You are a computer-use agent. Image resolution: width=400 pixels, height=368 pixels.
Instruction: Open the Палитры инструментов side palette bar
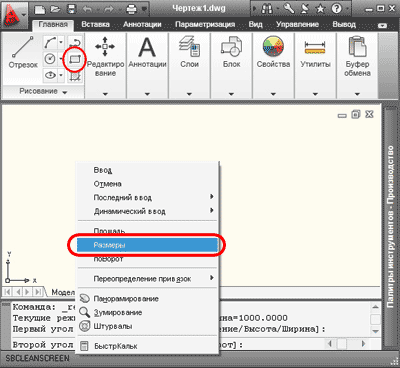point(391,227)
